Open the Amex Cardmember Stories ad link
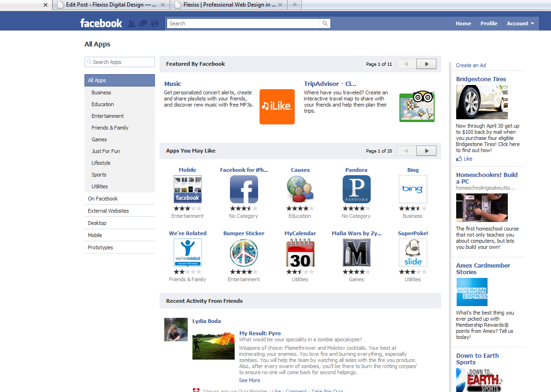The image size is (551, 392). tap(483, 269)
